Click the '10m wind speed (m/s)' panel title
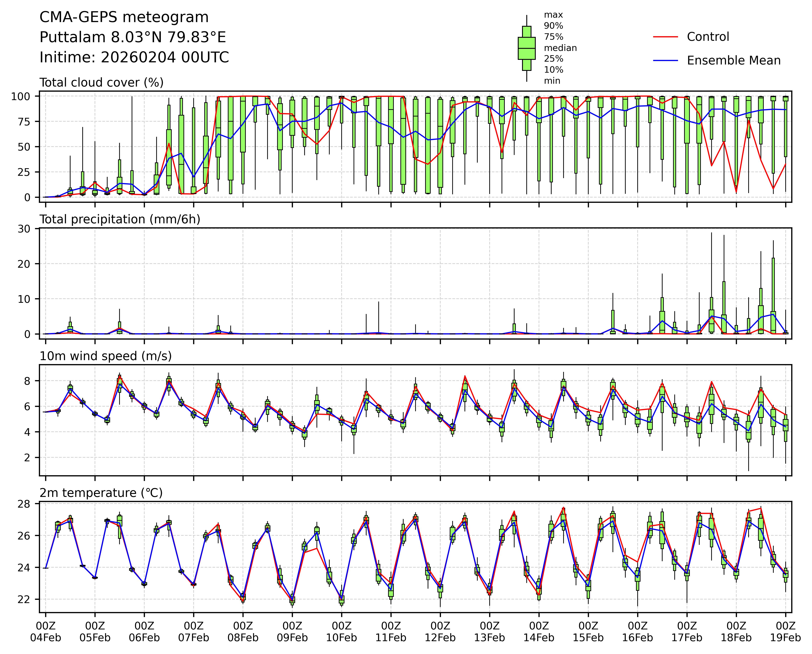 [x=105, y=356]
